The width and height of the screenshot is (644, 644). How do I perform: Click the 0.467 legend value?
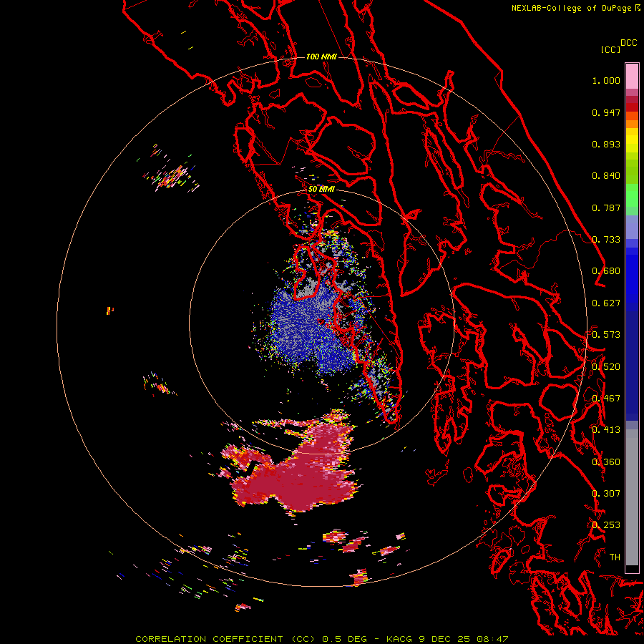pyautogui.click(x=606, y=399)
